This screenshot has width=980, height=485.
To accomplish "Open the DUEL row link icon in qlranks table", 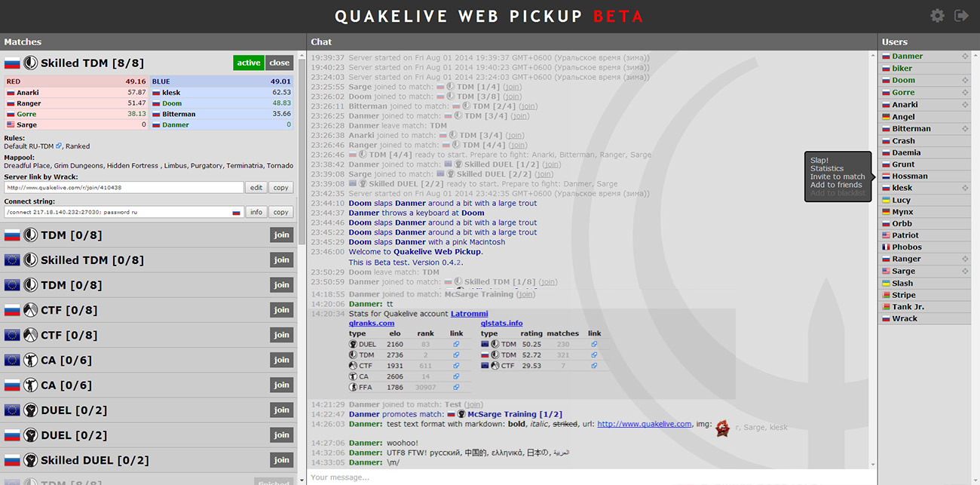I will pos(456,345).
